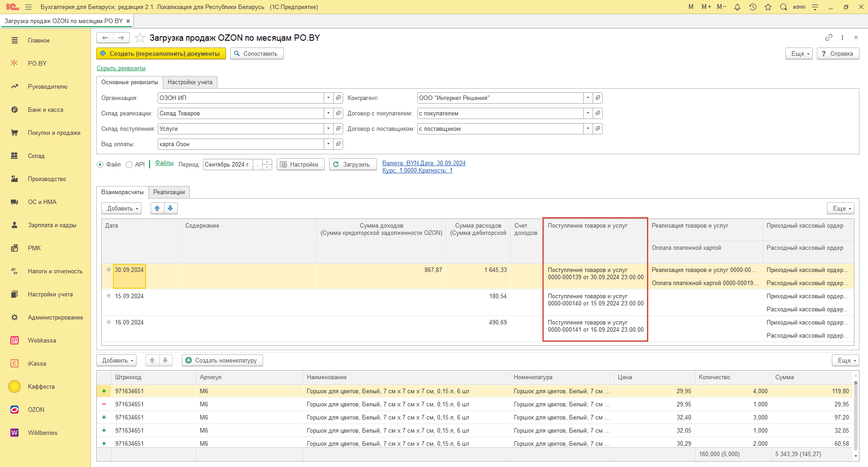The width and height of the screenshot is (868, 467).
Task: Select the Взаиморасчеты tab
Action: (123, 192)
